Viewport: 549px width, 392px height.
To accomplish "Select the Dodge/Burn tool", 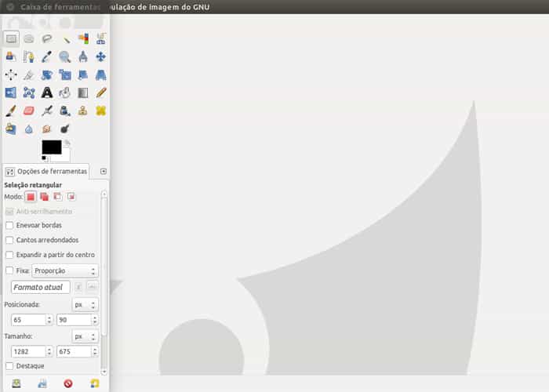I will 65,129.
